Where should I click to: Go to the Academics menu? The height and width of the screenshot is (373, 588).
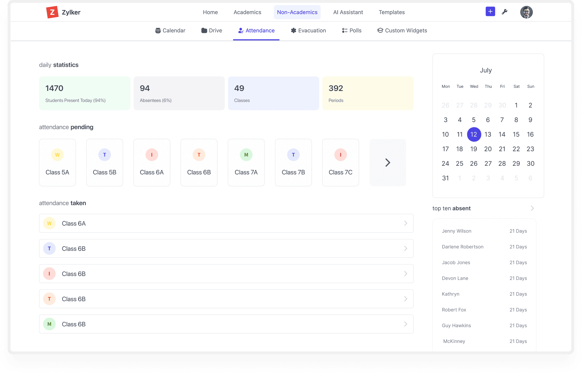(247, 12)
